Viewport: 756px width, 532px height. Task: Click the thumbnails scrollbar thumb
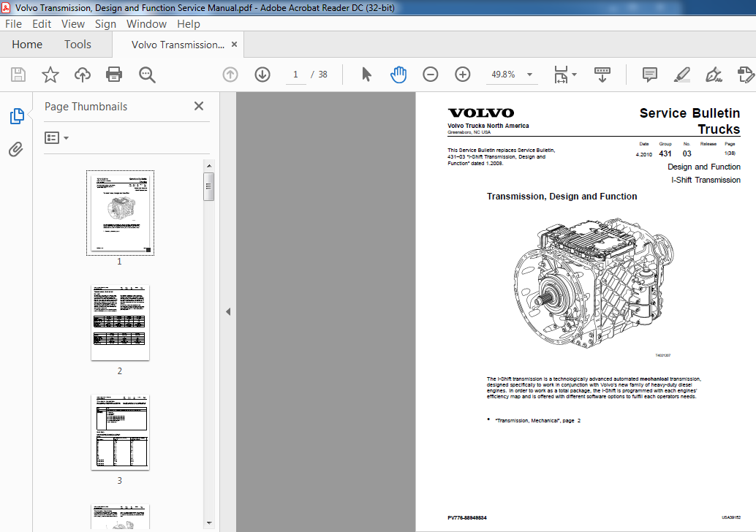[x=209, y=186]
